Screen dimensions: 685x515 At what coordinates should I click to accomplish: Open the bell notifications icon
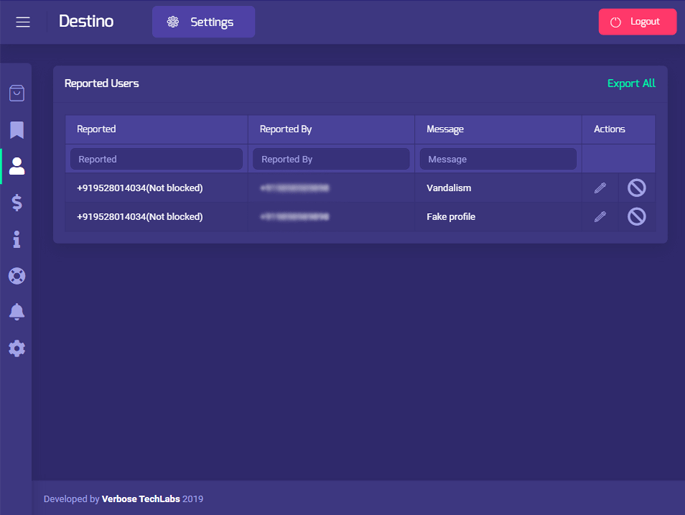tap(17, 312)
